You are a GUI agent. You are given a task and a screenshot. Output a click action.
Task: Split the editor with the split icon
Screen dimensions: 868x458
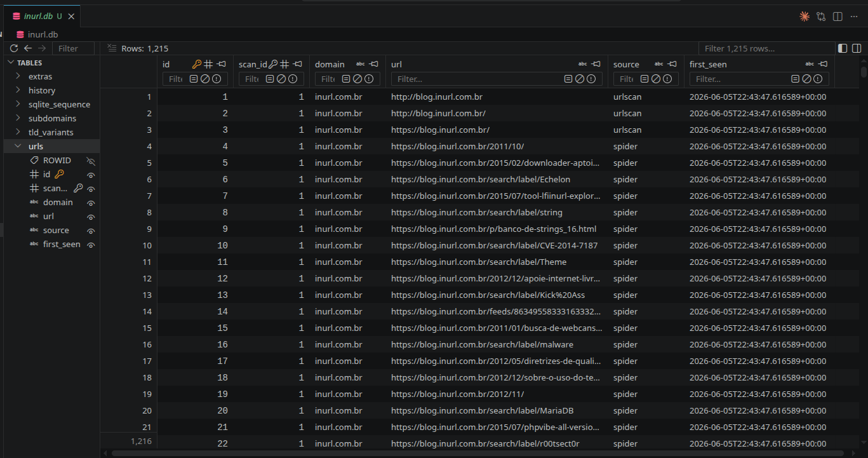coord(838,17)
